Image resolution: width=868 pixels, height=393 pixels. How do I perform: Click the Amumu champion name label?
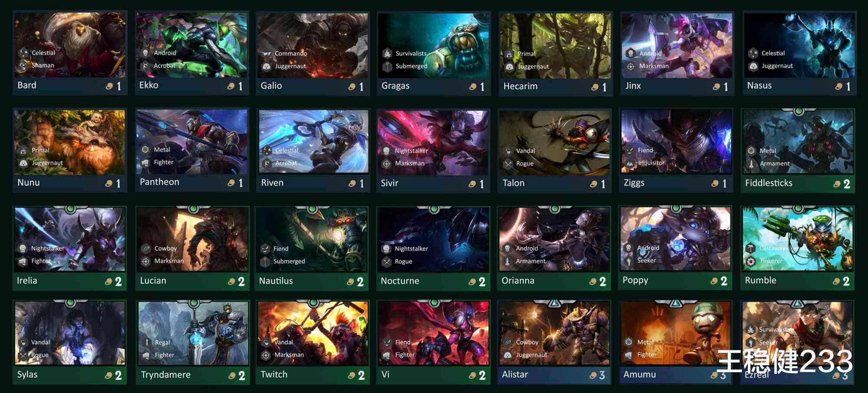(x=640, y=374)
